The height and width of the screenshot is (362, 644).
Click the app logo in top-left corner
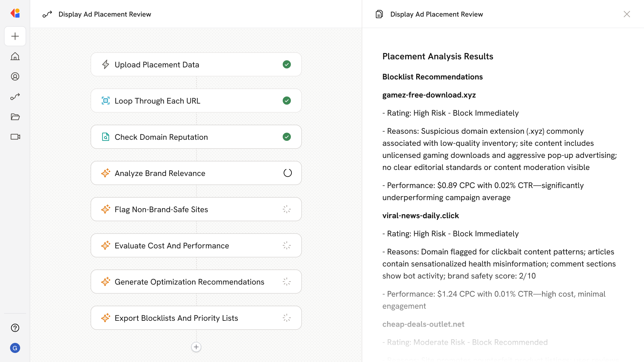coord(15,13)
